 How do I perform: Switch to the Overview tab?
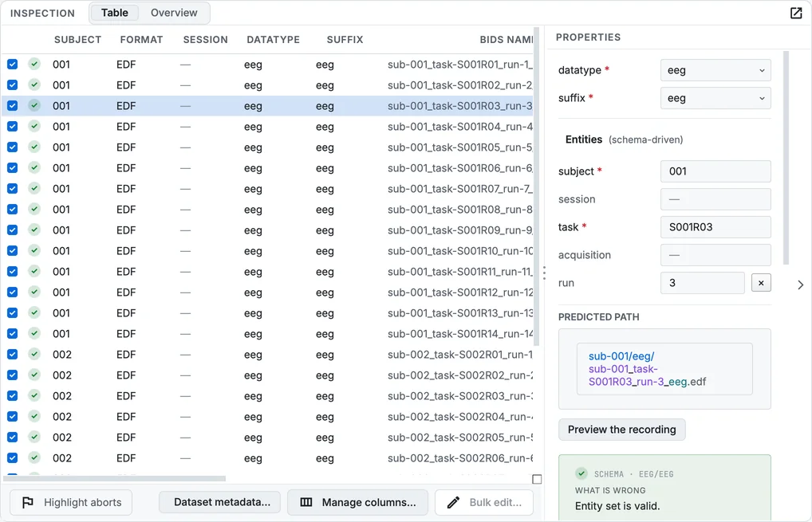(174, 13)
